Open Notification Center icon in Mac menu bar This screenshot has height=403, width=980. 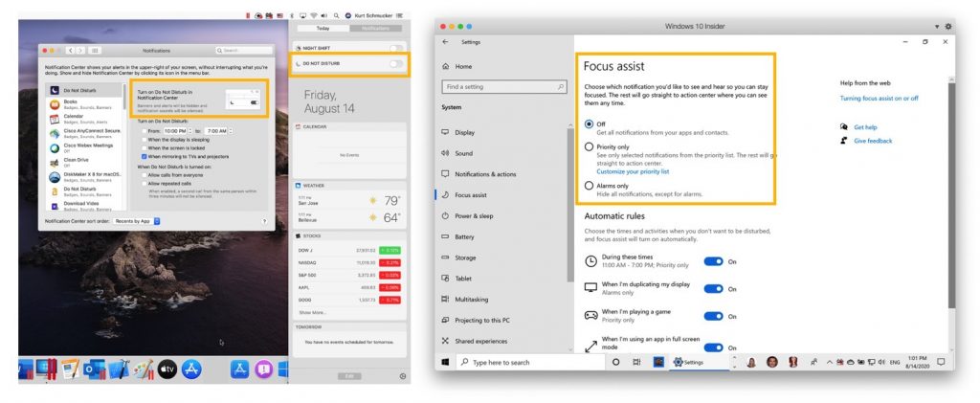400,14
